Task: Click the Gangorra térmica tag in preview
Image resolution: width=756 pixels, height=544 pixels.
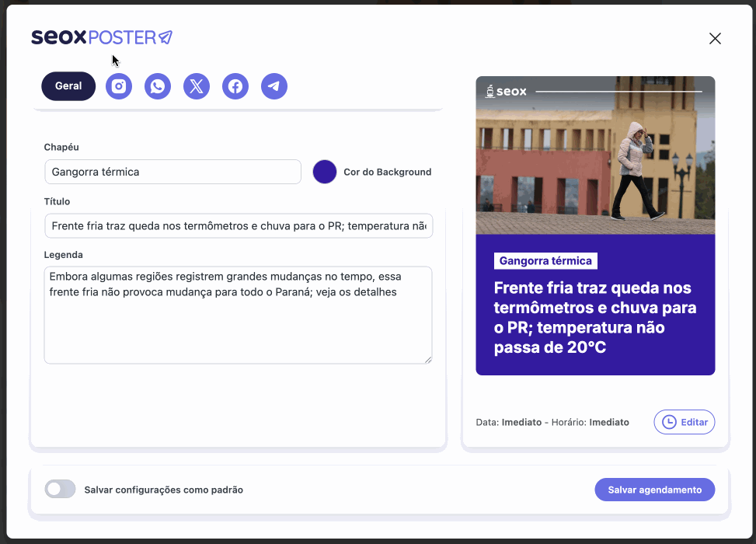Action: click(545, 261)
